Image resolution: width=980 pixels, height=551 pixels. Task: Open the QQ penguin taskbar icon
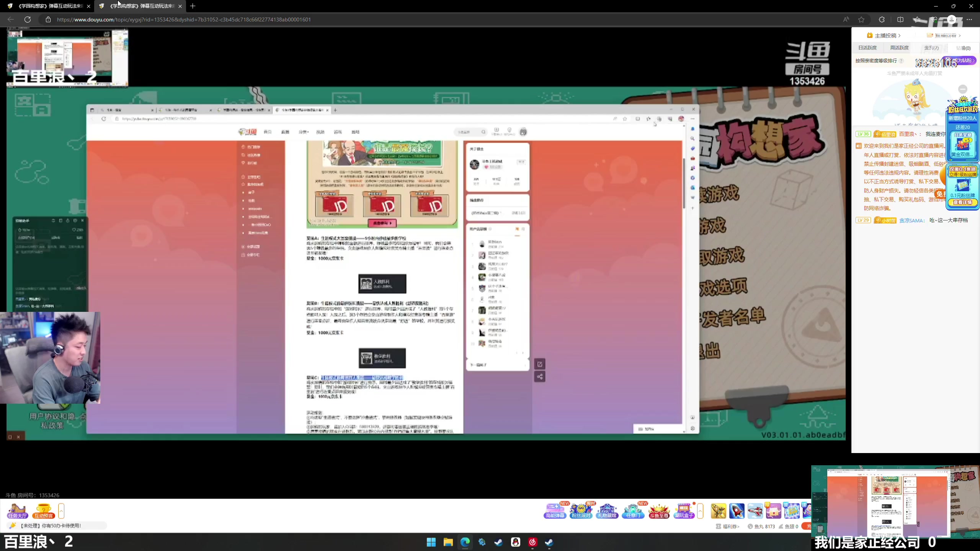(x=516, y=542)
